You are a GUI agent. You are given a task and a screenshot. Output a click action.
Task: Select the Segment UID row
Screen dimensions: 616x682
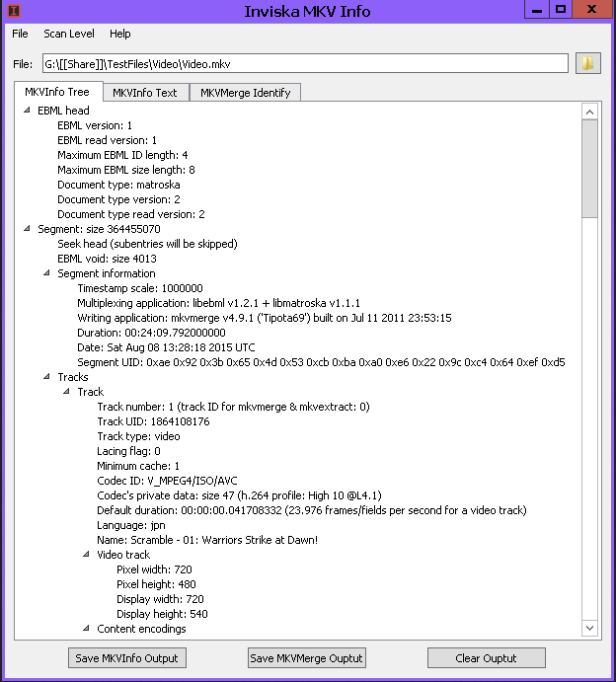[321, 362]
